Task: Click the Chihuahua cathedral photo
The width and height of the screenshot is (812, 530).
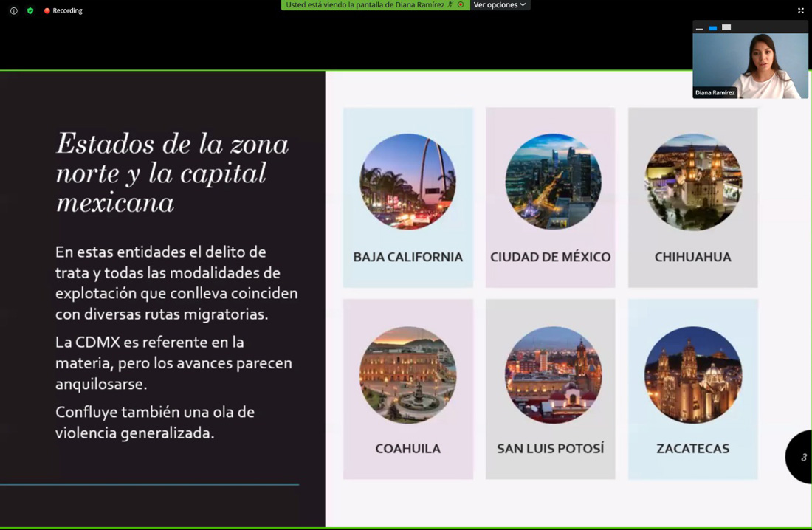Action: tap(693, 182)
